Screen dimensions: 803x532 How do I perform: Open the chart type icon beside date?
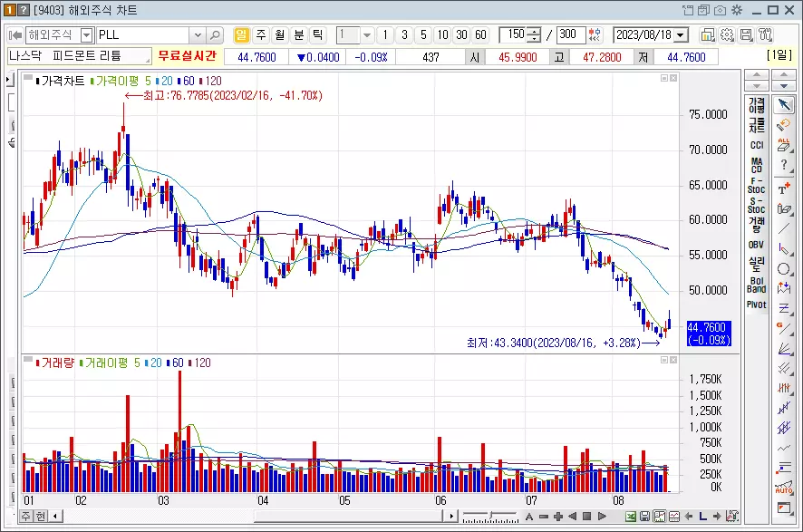pyautogui.click(x=707, y=34)
